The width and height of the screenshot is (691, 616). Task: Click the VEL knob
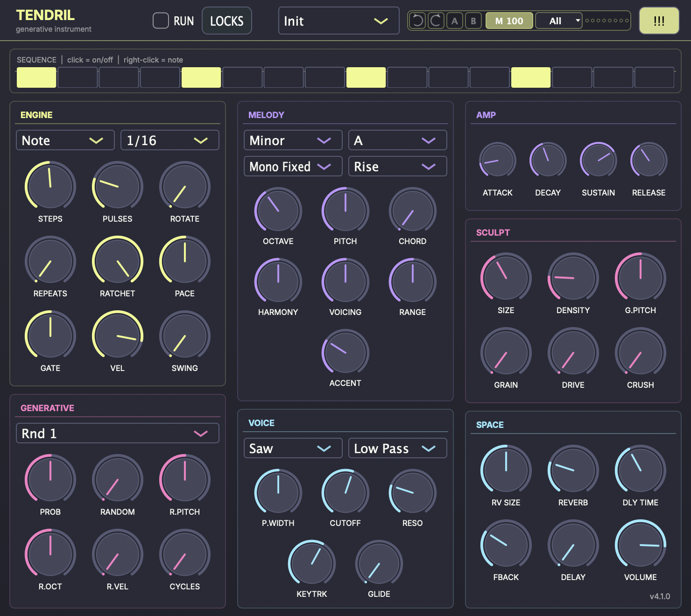(x=118, y=336)
